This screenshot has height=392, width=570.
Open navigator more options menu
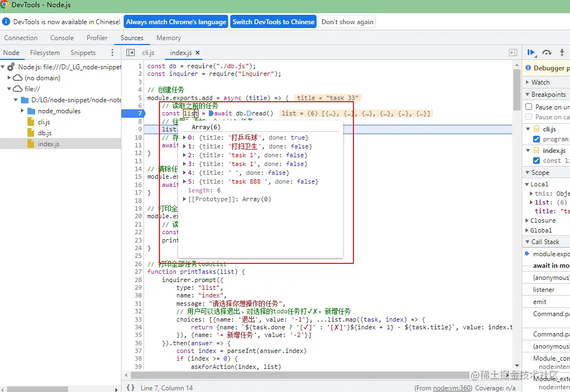112,53
